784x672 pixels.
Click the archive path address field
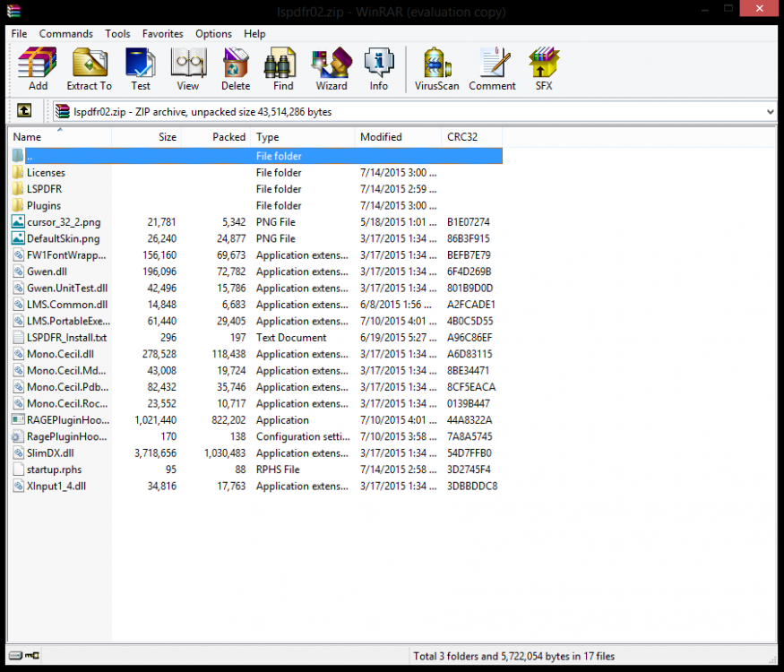pos(415,111)
